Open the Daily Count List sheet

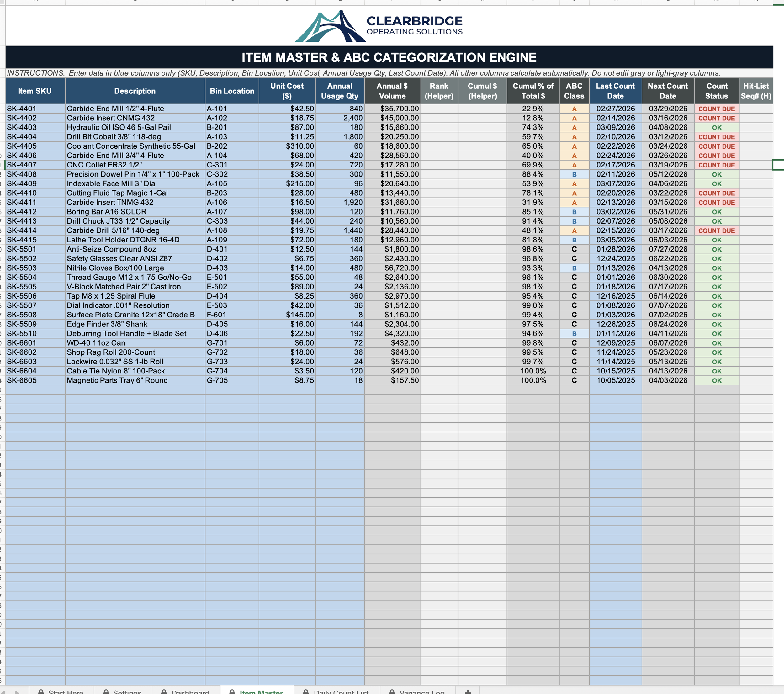click(341, 692)
